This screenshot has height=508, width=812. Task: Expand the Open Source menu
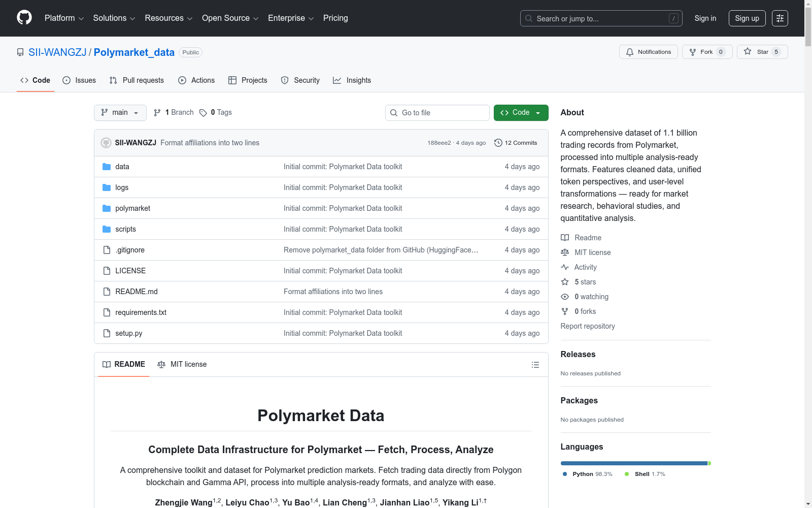tap(230, 18)
